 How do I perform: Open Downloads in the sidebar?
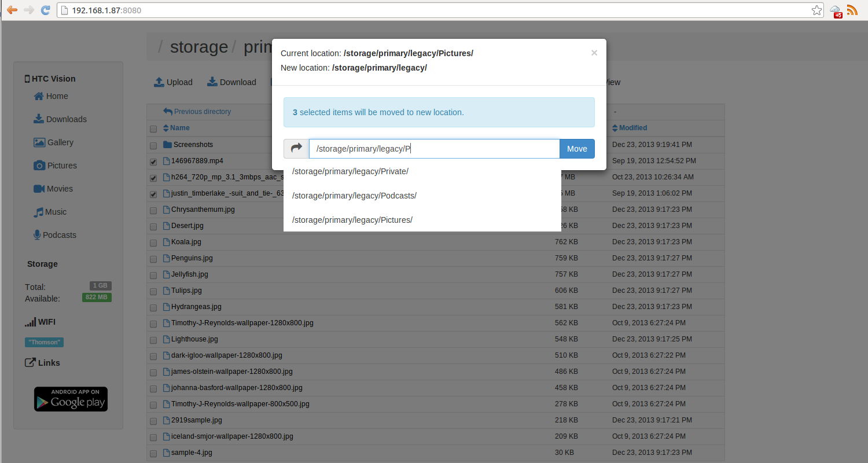(60, 119)
